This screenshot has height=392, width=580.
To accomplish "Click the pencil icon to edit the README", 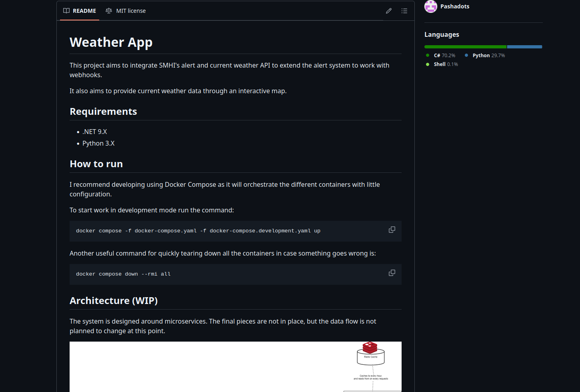I will tap(388, 11).
